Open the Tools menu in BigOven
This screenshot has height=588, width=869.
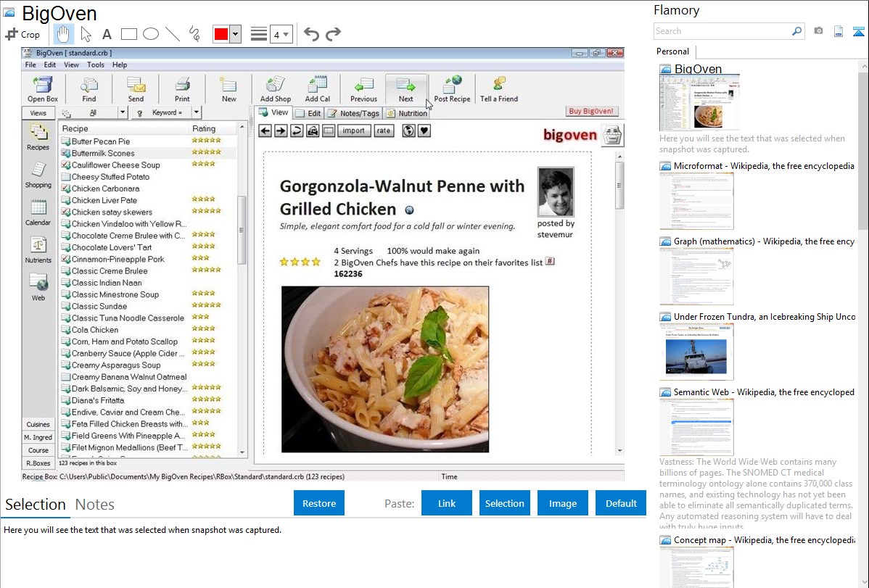click(x=95, y=65)
